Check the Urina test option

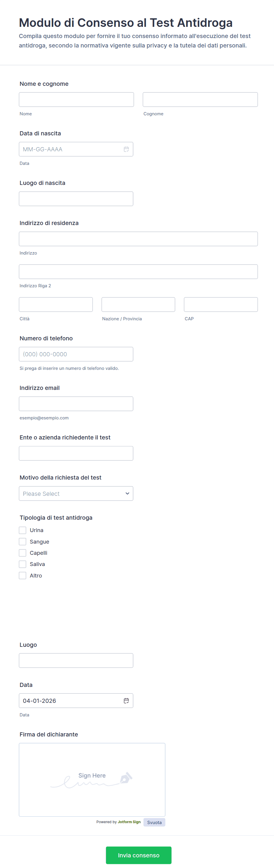23,530
